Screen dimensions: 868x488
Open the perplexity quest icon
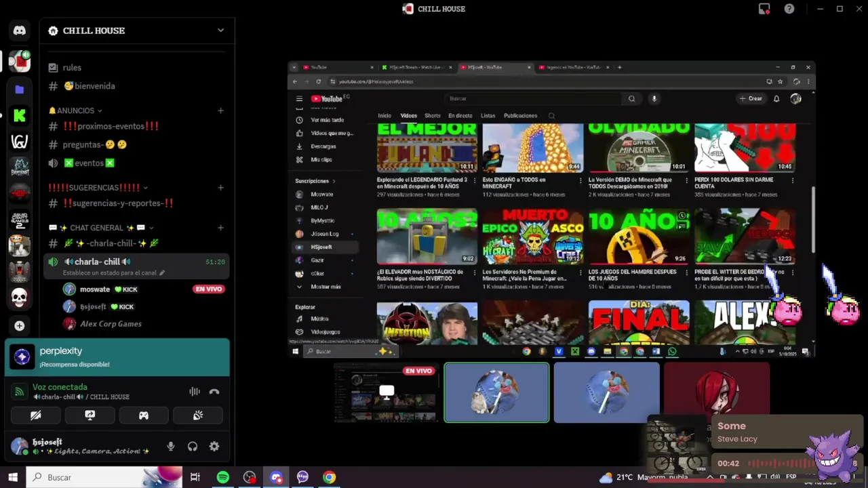pos(22,357)
